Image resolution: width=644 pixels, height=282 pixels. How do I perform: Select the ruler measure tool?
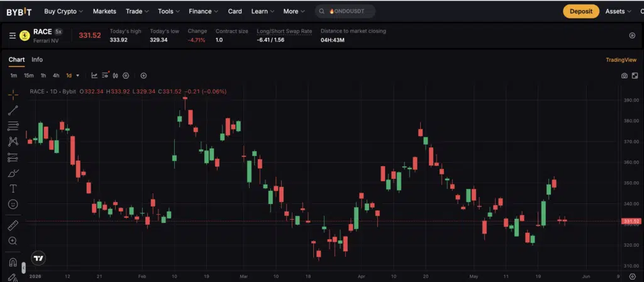[x=13, y=225]
